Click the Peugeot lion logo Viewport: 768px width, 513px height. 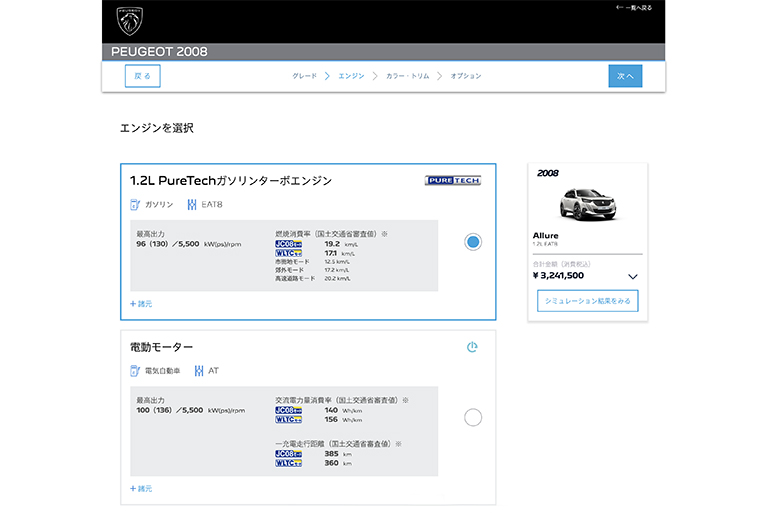(x=130, y=21)
